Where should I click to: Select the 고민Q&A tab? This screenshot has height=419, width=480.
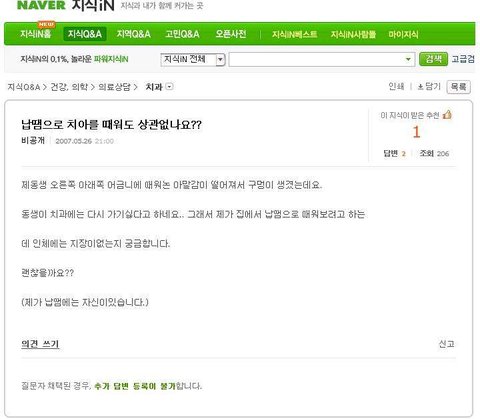point(182,34)
